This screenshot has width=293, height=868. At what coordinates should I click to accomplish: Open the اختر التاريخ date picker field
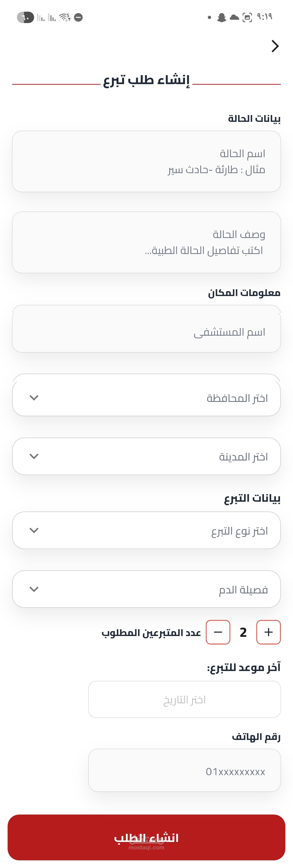tap(184, 700)
